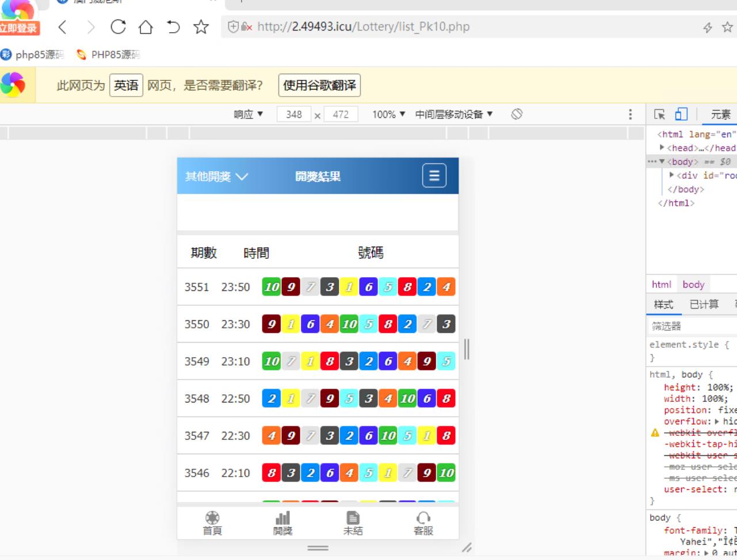
Task: Open the 100% zoom level dropdown
Action: pos(389,114)
